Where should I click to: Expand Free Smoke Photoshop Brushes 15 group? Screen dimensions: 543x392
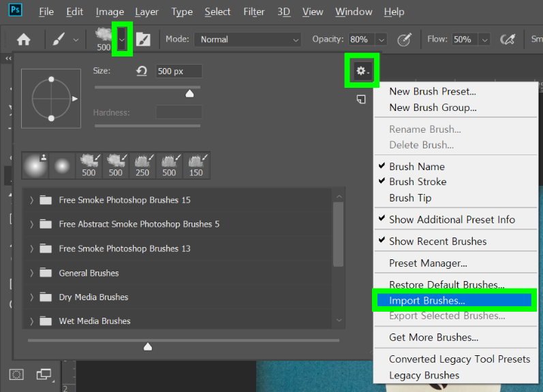coord(31,200)
